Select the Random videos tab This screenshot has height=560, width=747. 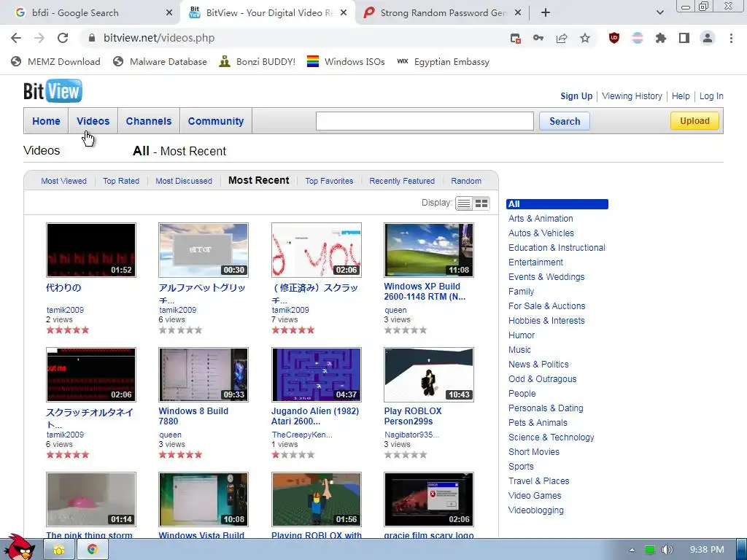pos(466,181)
